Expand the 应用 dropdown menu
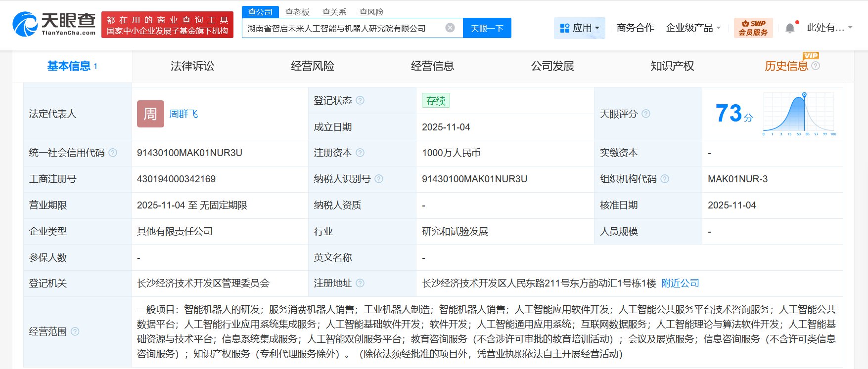The height and width of the screenshot is (369, 868). coord(580,28)
